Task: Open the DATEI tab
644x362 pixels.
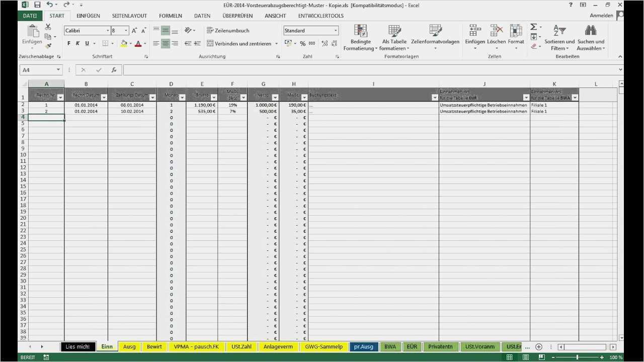Action: [x=30, y=16]
